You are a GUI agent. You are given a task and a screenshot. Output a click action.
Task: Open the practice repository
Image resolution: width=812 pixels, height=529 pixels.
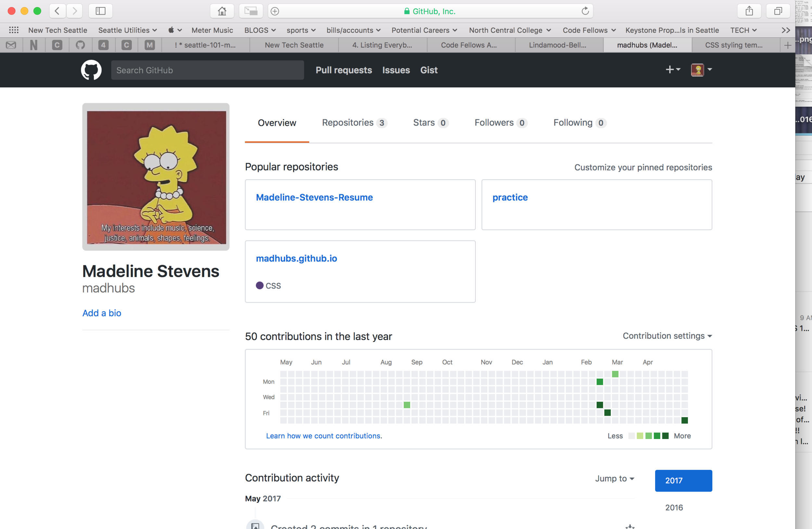pos(510,197)
